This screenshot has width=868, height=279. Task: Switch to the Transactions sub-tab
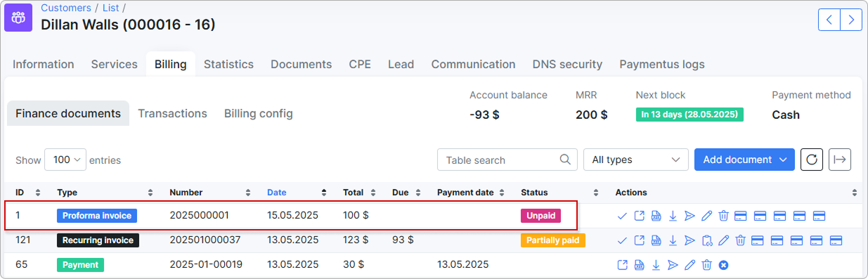pos(172,113)
